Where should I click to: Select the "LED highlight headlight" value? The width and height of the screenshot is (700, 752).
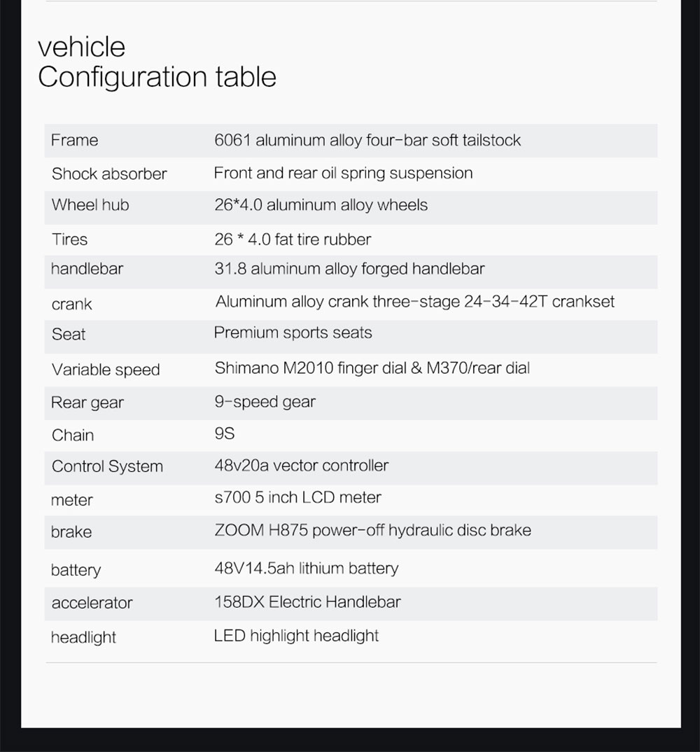(x=296, y=636)
